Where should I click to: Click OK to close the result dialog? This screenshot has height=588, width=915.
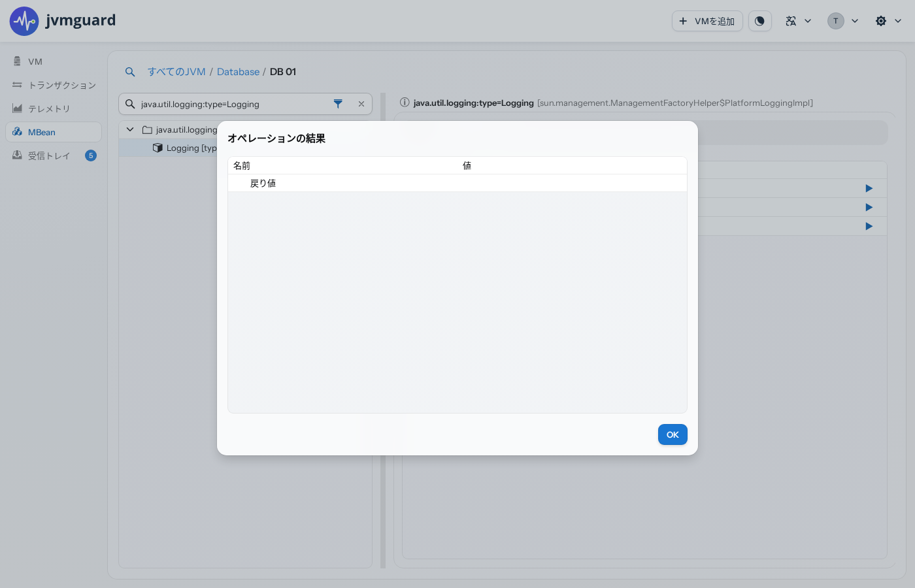tap(673, 434)
